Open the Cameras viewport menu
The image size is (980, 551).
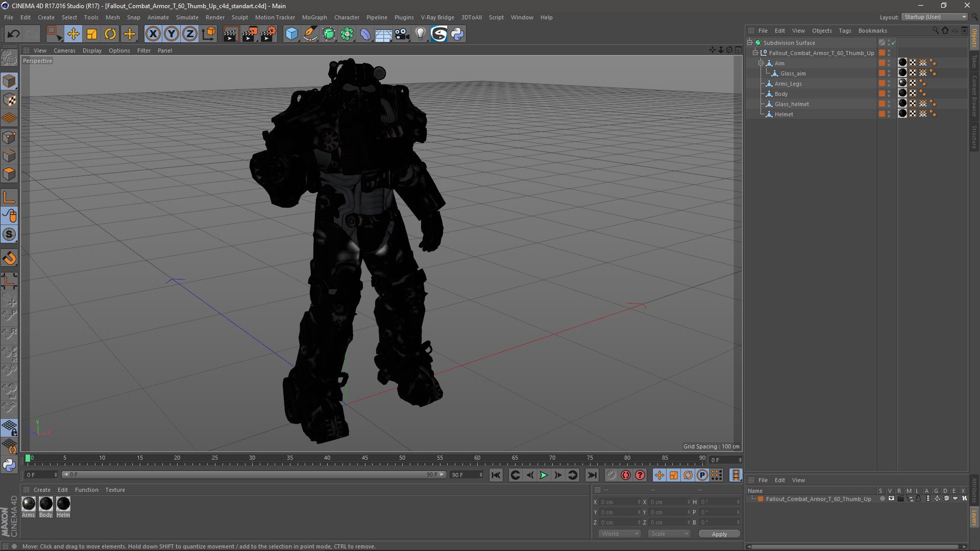tap(64, 51)
